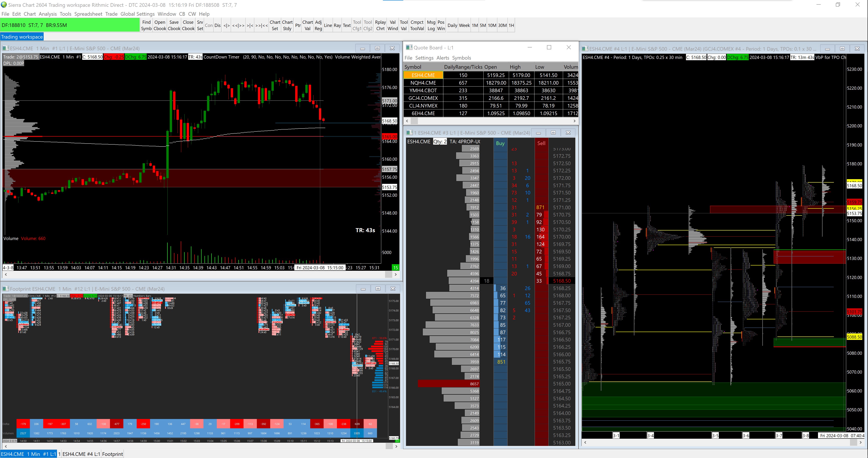868x458 pixels.
Task: Switch chart to 5M timeframe
Action: (x=483, y=25)
